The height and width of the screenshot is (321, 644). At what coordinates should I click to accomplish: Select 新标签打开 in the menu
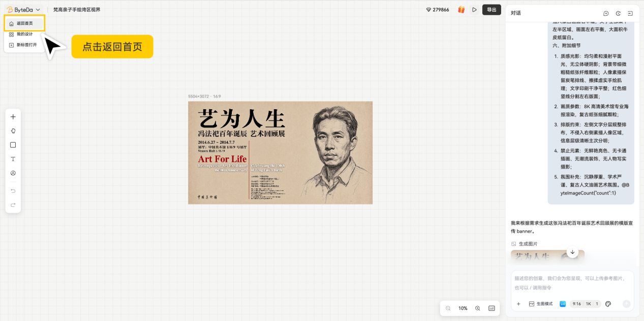click(24, 45)
